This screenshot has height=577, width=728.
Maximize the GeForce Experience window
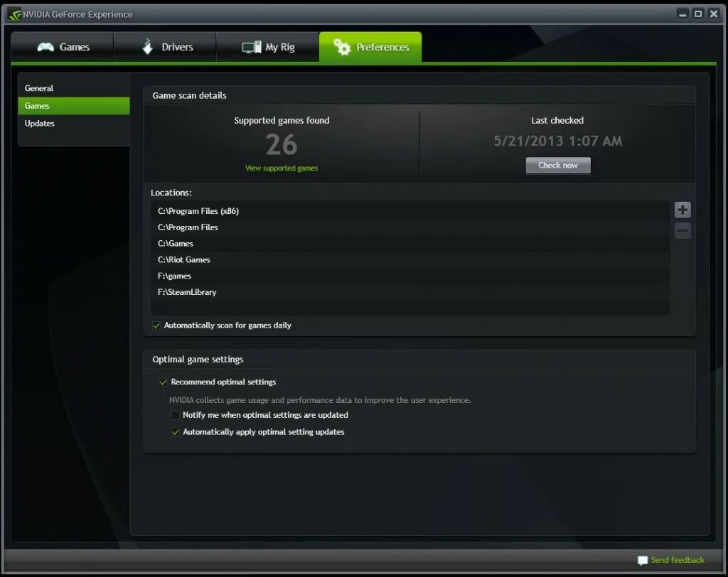click(x=698, y=14)
